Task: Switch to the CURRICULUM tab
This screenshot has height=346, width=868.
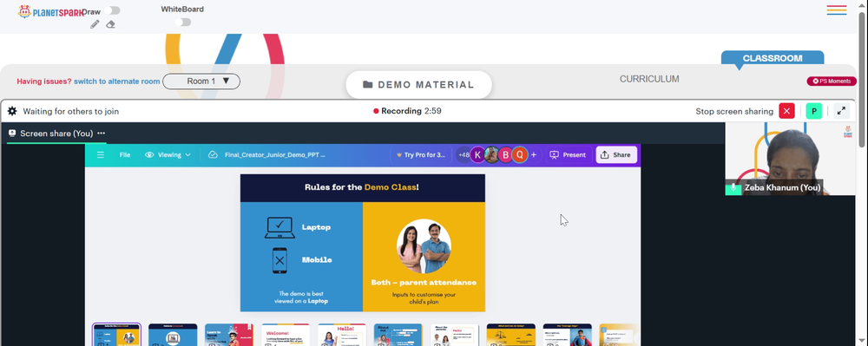Action: point(649,79)
